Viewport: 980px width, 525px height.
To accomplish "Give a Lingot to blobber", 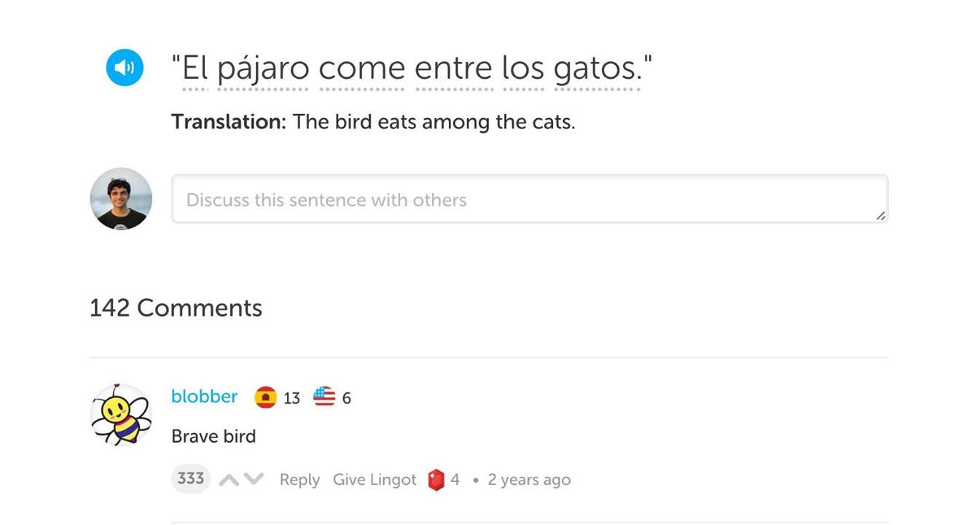I will pyautogui.click(x=375, y=480).
